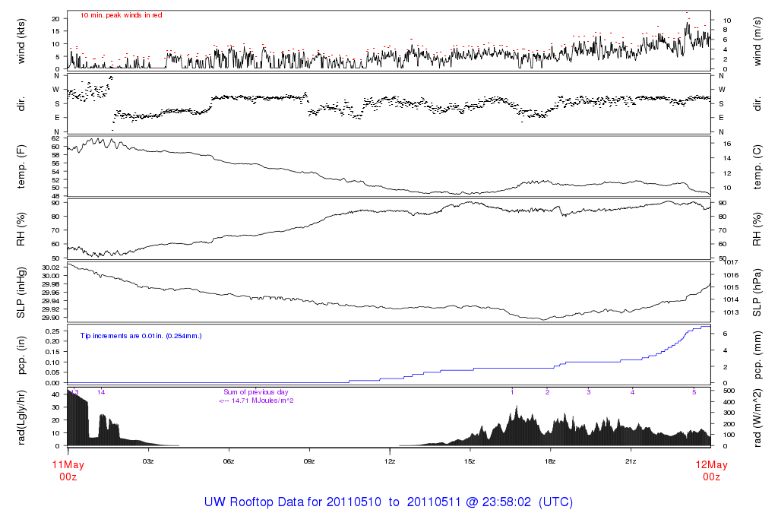Select the 21z time tick label

[x=631, y=461]
